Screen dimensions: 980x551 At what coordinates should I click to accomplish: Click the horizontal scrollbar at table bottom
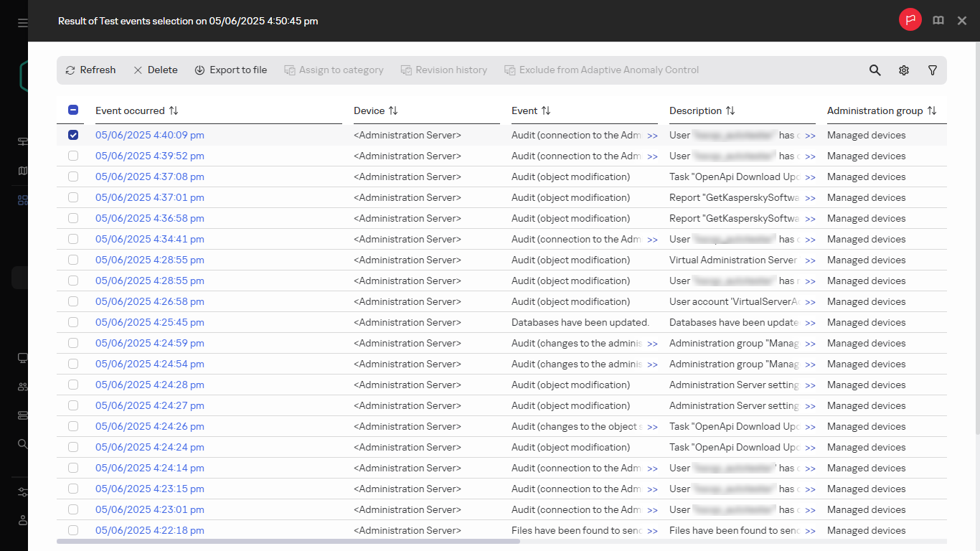point(288,541)
